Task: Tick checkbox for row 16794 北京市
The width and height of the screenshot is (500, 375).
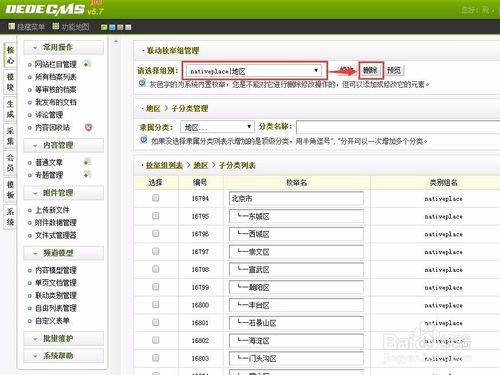Action: point(155,198)
